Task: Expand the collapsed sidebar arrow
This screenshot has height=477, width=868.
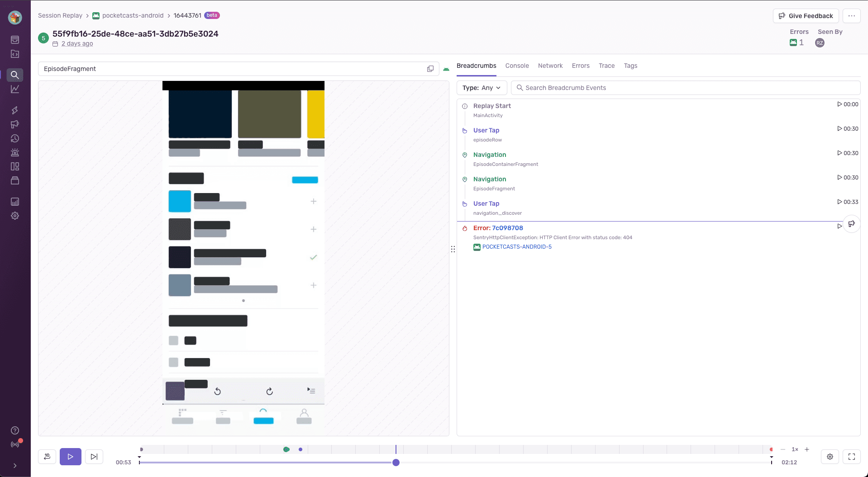Action: tap(15, 466)
